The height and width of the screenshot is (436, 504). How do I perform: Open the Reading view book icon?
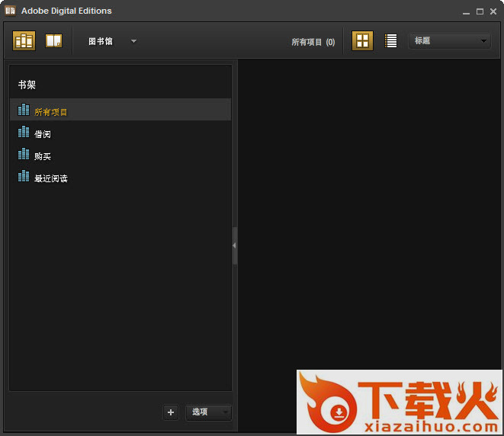tap(53, 41)
